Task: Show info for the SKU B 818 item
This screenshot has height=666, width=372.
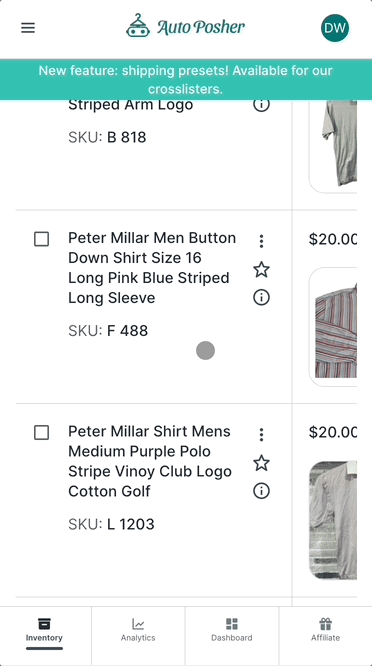Action: pyautogui.click(x=261, y=104)
